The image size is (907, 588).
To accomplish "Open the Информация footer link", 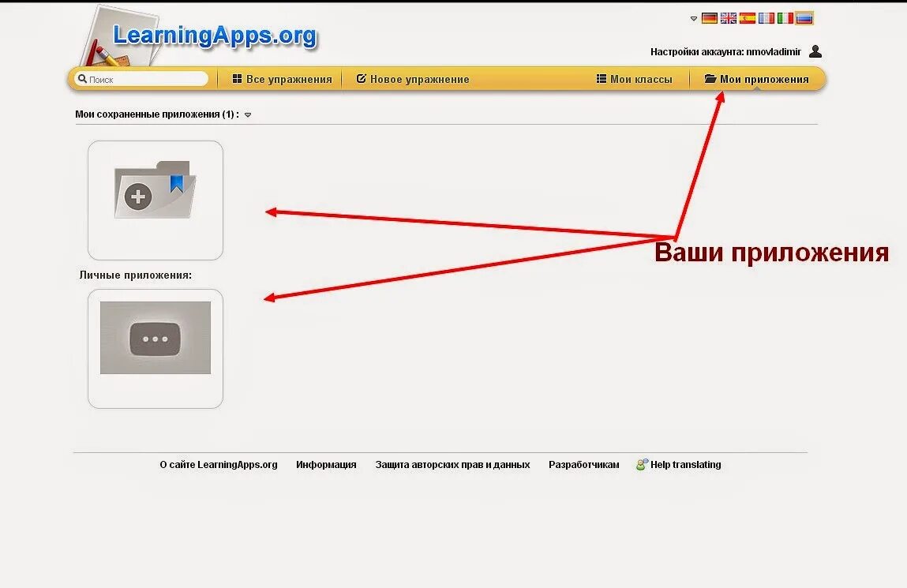I will pyautogui.click(x=326, y=465).
